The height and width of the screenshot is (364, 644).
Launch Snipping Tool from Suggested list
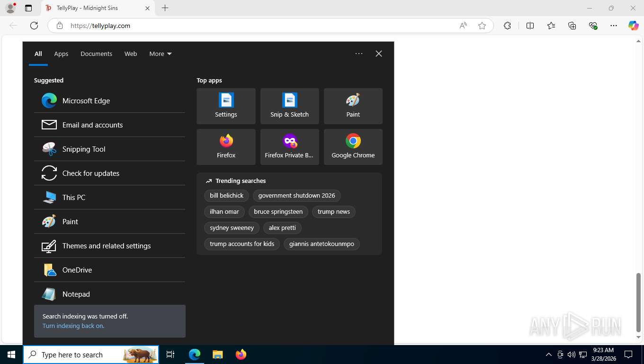(109, 149)
